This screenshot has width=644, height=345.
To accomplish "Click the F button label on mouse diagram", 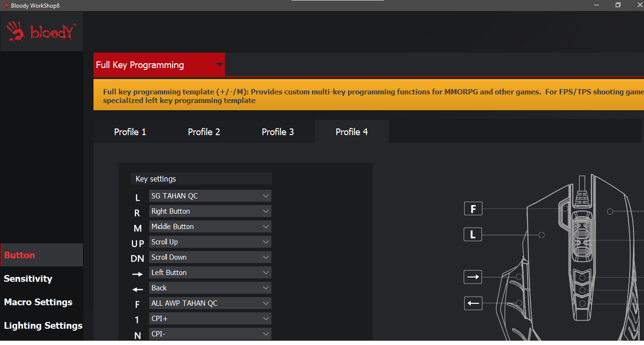I will [x=473, y=209].
